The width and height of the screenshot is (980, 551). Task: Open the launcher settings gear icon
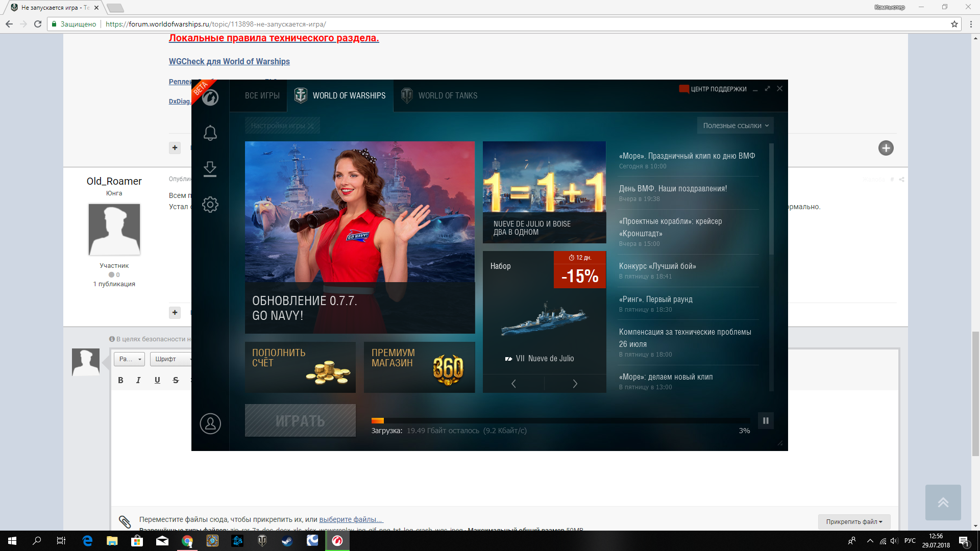[x=210, y=205]
